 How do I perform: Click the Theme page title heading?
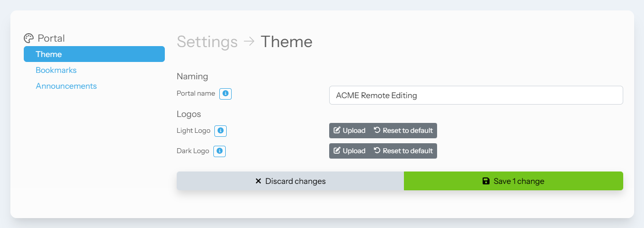tap(287, 42)
